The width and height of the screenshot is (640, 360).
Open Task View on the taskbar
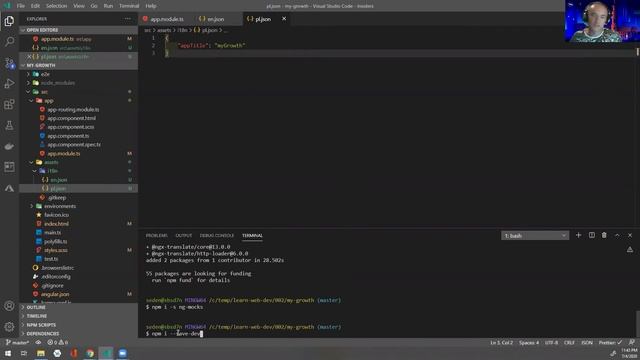point(24,353)
